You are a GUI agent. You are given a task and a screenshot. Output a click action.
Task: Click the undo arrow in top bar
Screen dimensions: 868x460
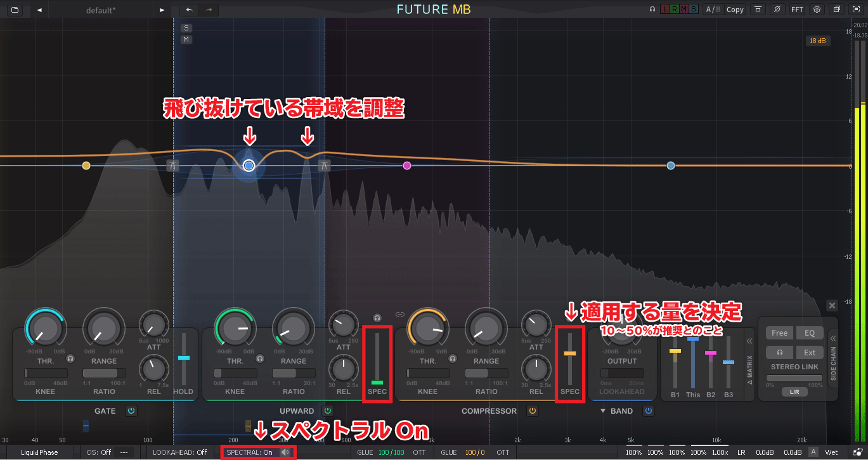[189, 10]
